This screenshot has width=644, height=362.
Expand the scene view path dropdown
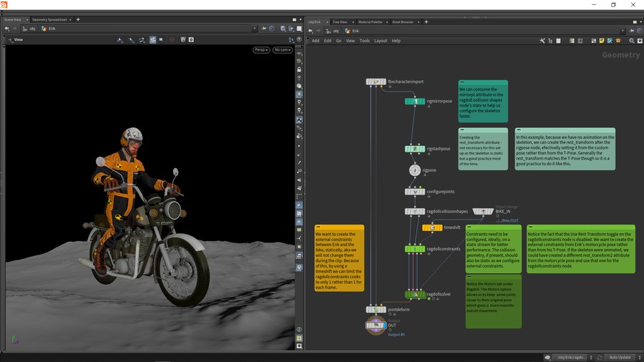(x=255, y=29)
